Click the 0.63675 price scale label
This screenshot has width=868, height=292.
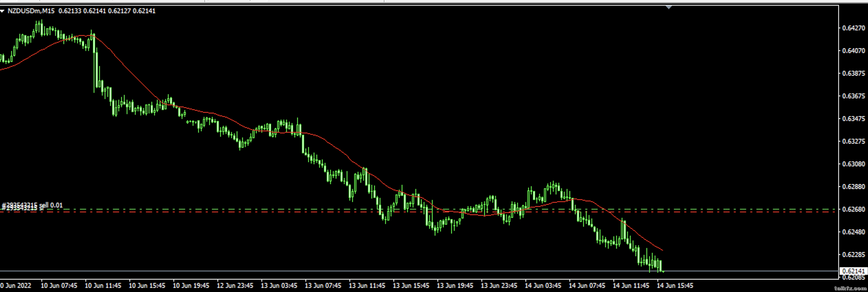pyautogui.click(x=853, y=96)
